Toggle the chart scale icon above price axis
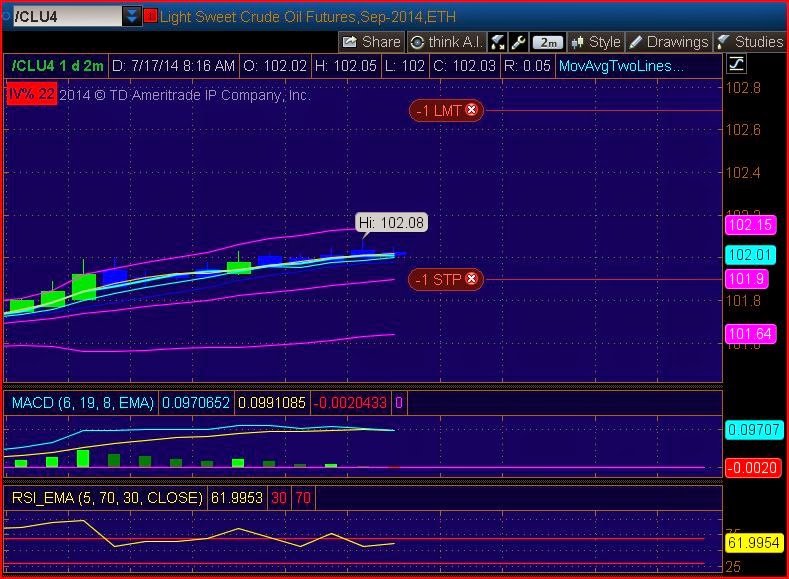Screen dimensions: 789x579 736,64
